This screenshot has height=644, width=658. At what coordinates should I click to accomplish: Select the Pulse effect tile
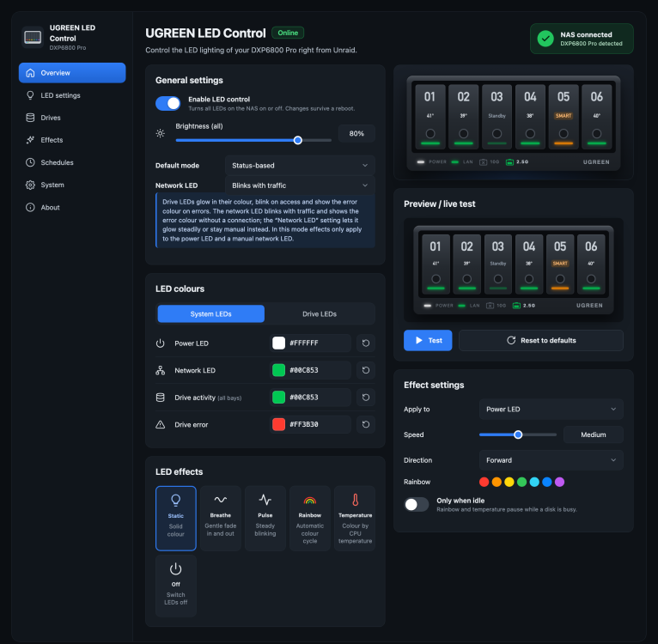(x=265, y=518)
